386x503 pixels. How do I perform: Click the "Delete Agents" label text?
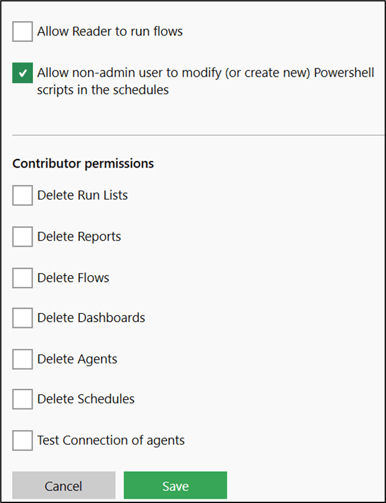coord(77,359)
